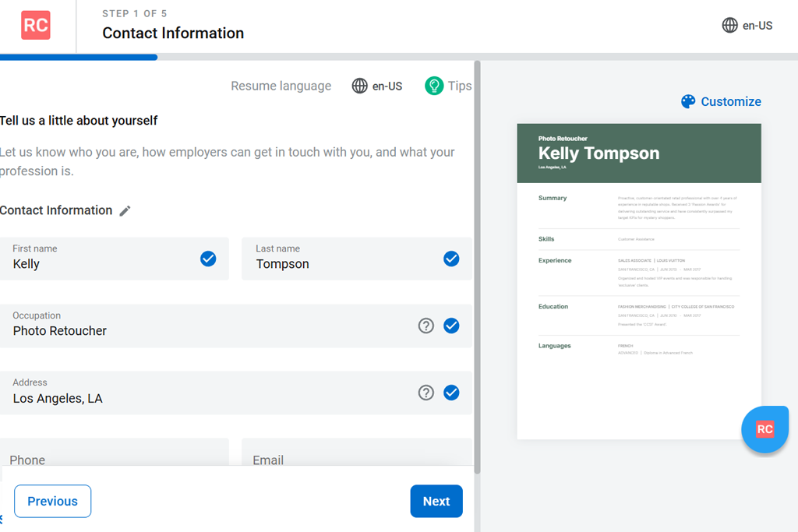Open the Resume language en-US selector
The image size is (798, 532).
tap(377, 86)
